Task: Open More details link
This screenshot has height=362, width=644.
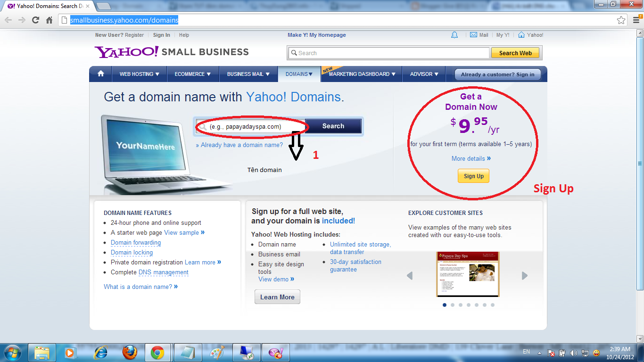Action: [x=471, y=158]
